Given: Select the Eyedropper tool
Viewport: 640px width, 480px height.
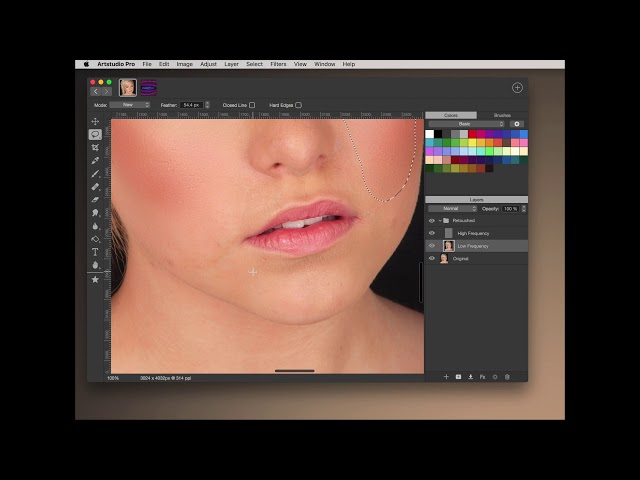Looking at the screenshot, I should pos(95,160).
